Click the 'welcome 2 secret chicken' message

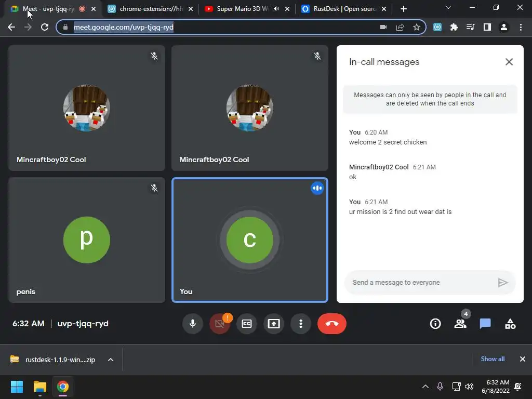click(x=388, y=142)
